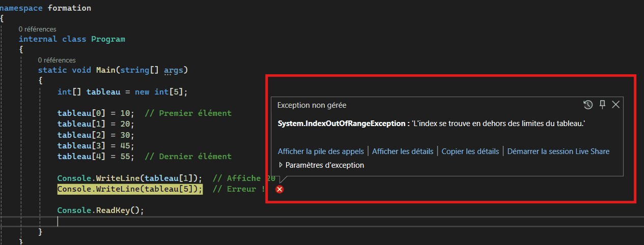The image size is (644, 245).
Task: Close the Exception non gérée popup
Action: click(x=615, y=105)
